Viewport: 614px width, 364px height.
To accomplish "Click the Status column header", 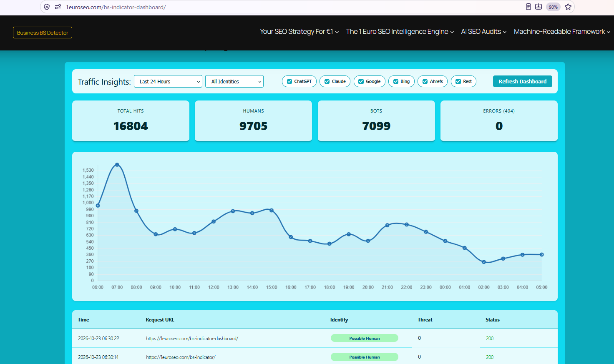I will pos(493,320).
